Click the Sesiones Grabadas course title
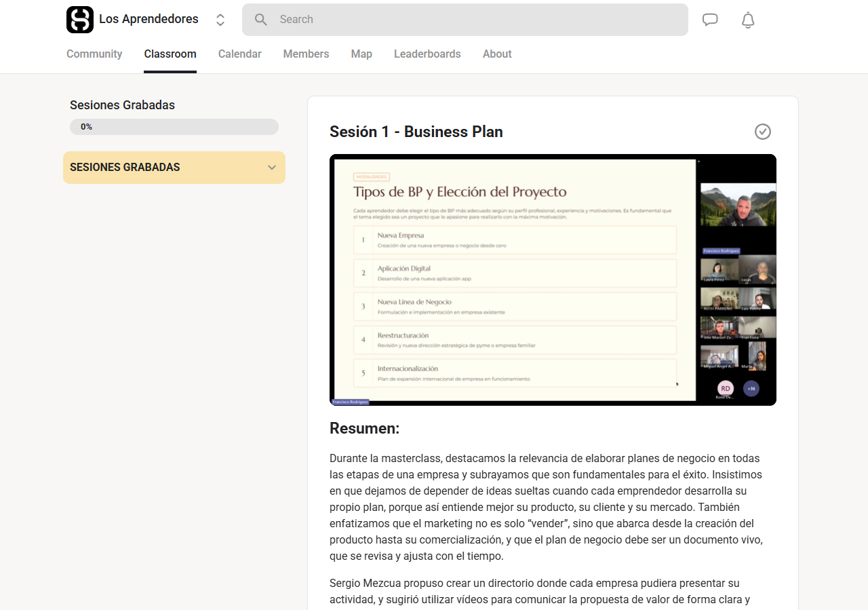This screenshot has height=610, width=868. [x=122, y=105]
